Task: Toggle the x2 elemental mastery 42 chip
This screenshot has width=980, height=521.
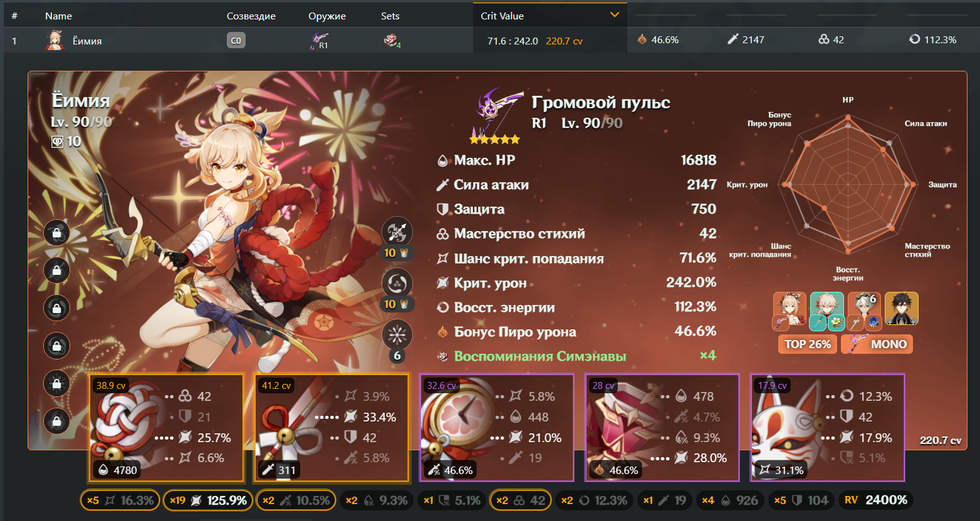Action: [520, 500]
